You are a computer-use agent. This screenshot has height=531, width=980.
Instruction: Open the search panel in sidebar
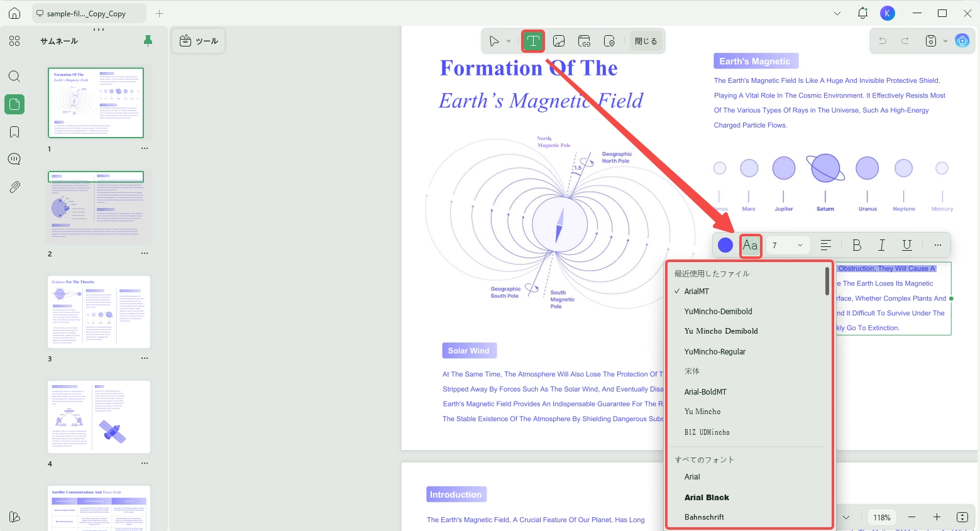[x=14, y=77]
